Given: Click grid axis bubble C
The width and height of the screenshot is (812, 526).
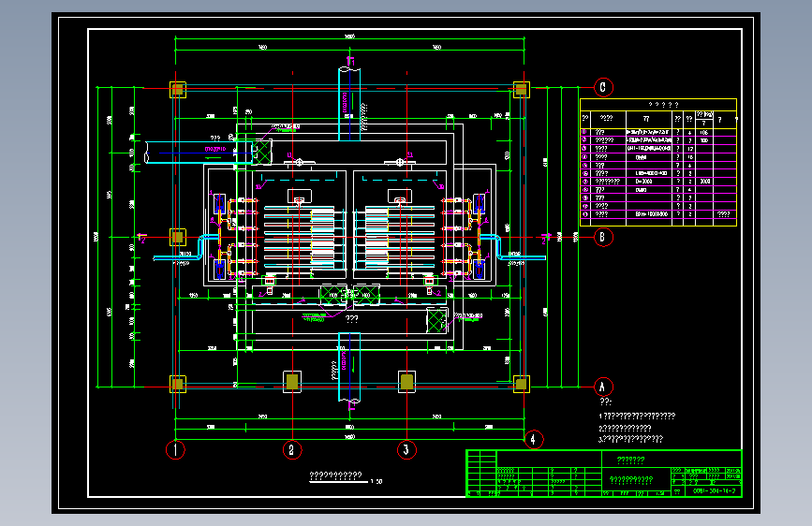Looking at the screenshot, I should 603,87.
